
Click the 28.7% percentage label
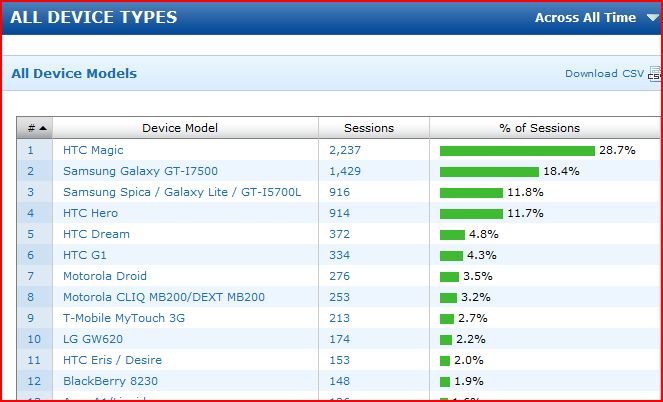617,150
